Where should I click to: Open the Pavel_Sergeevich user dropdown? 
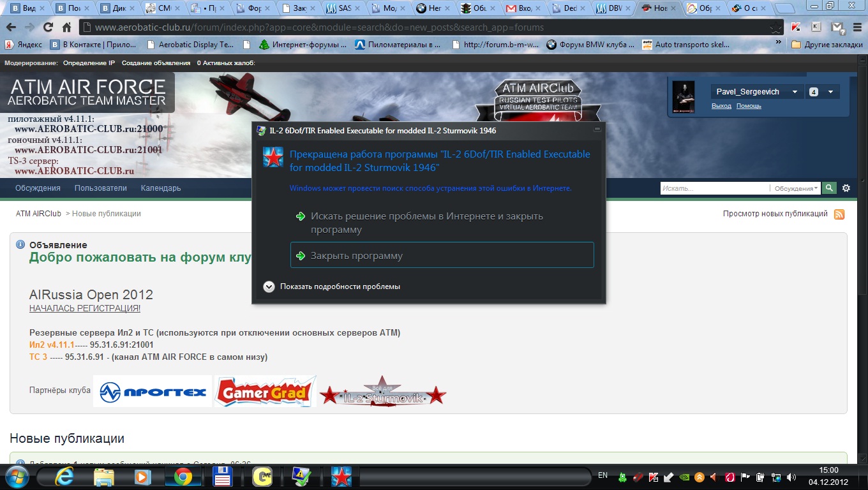756,92
